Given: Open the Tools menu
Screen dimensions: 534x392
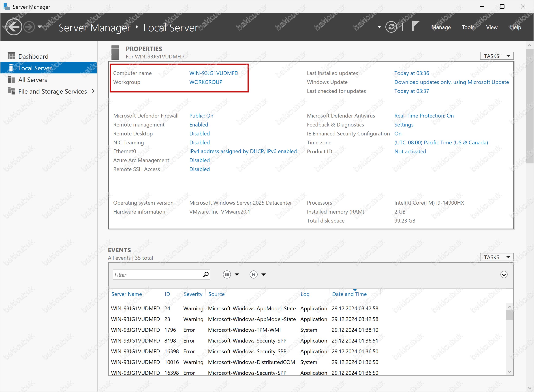Looking at the screenshot, I should pyautogui.click(x=468, y=27).
